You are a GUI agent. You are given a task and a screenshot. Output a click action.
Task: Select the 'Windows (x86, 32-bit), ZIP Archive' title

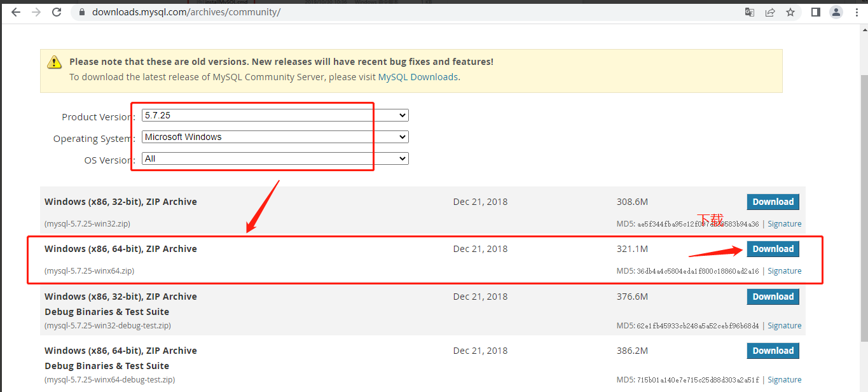pos(121,202)
